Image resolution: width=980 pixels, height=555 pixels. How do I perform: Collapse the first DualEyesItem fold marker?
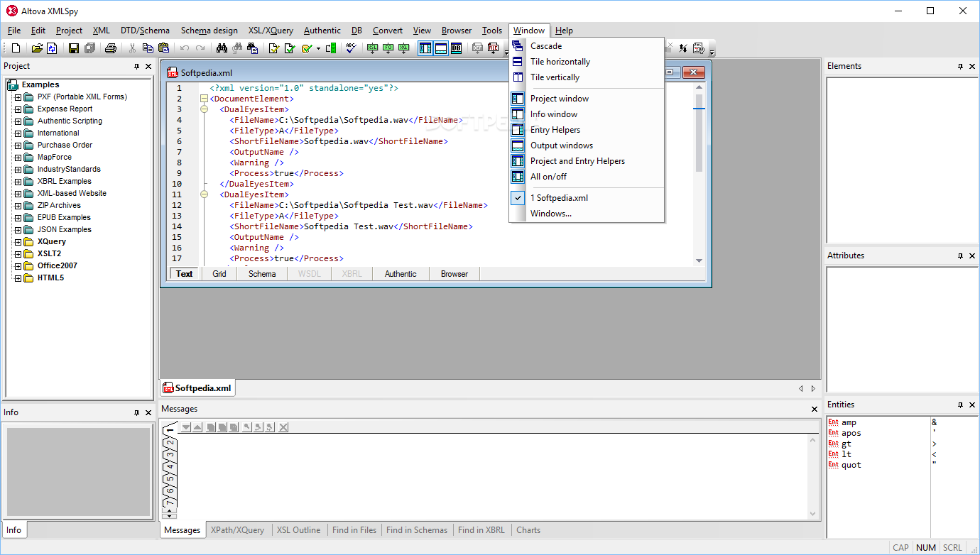tap(205, 109)
